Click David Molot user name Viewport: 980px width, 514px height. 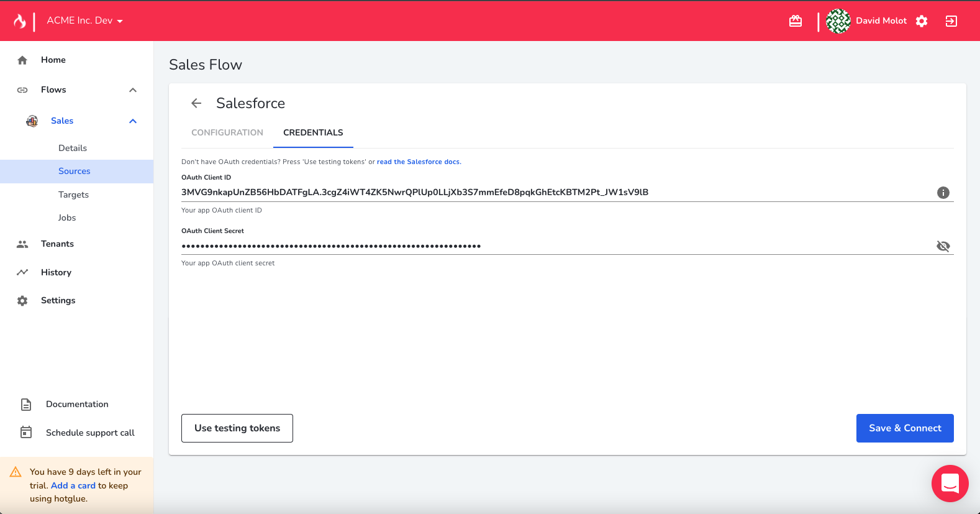click(x=881, y=21)
